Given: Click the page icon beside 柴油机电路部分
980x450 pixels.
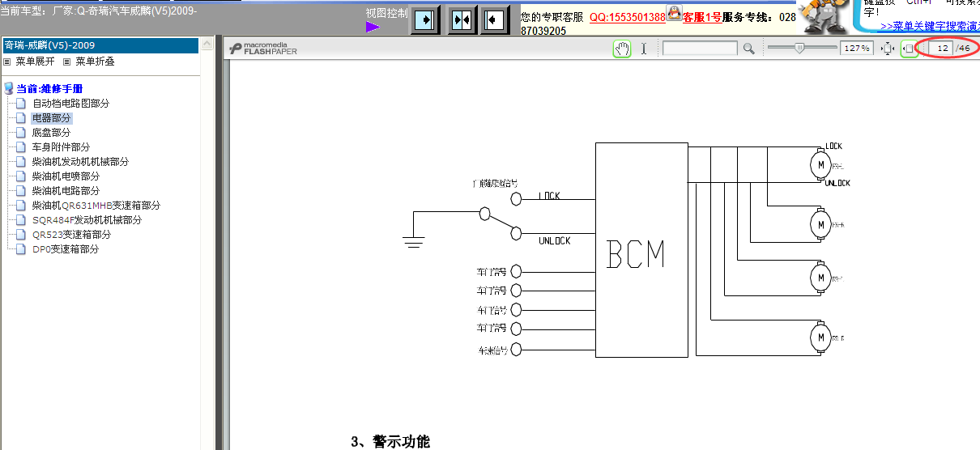Looking at the screenshot, I should (21, 191).
